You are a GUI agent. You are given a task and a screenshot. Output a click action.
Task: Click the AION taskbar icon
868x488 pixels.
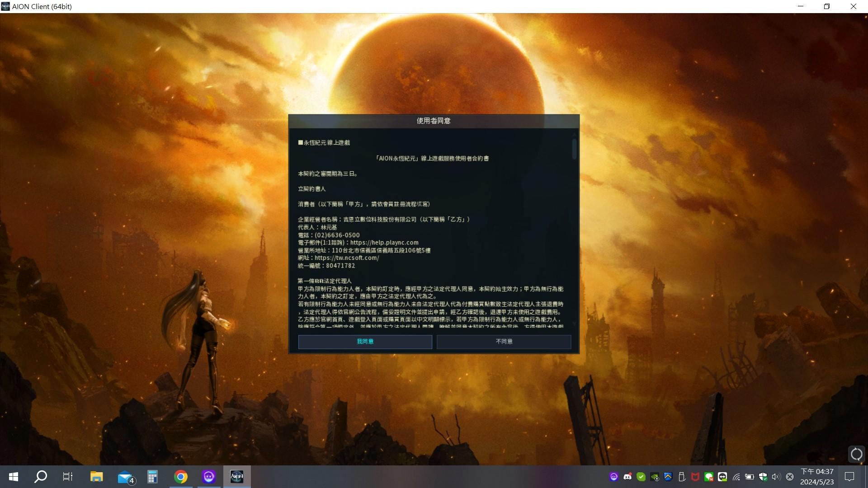(x=236, y=477)
